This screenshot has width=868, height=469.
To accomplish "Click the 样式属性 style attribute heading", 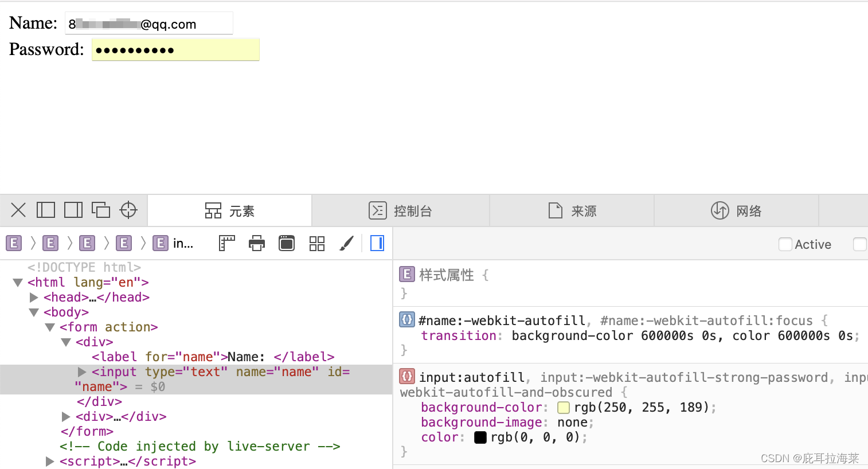I will pos(447,275).
